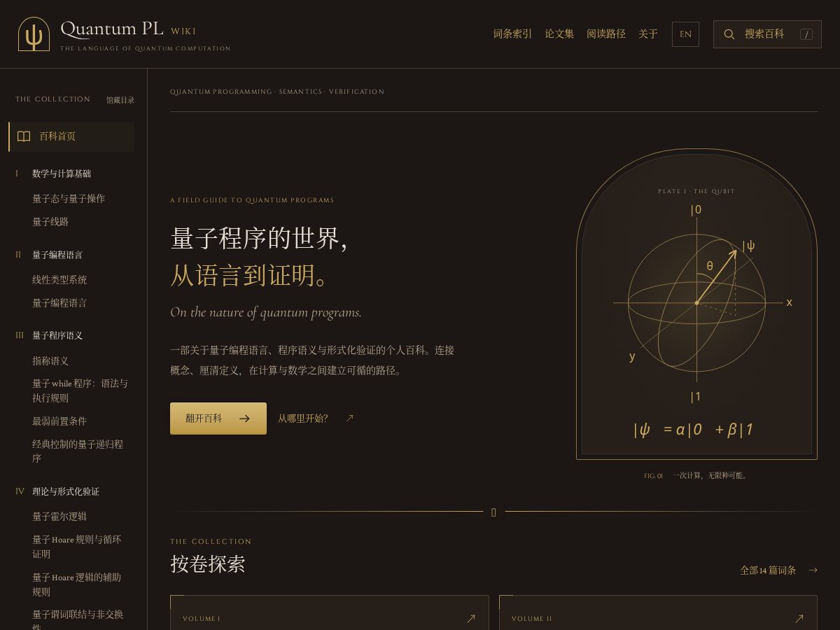Click the breadcrumb Quantum Programming · Semantics · Verification

[277, 92]
